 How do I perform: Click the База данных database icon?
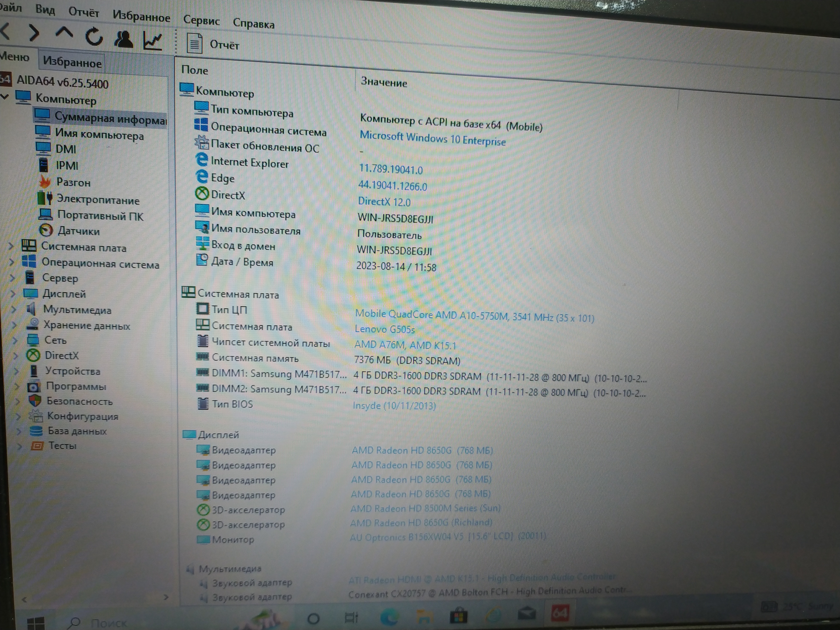(x=36, y=431)
